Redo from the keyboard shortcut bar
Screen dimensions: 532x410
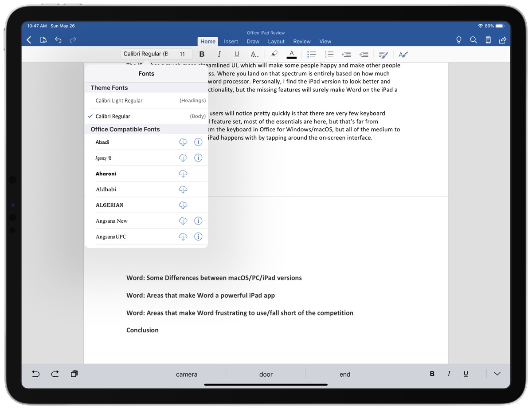(x=55, y=374)
